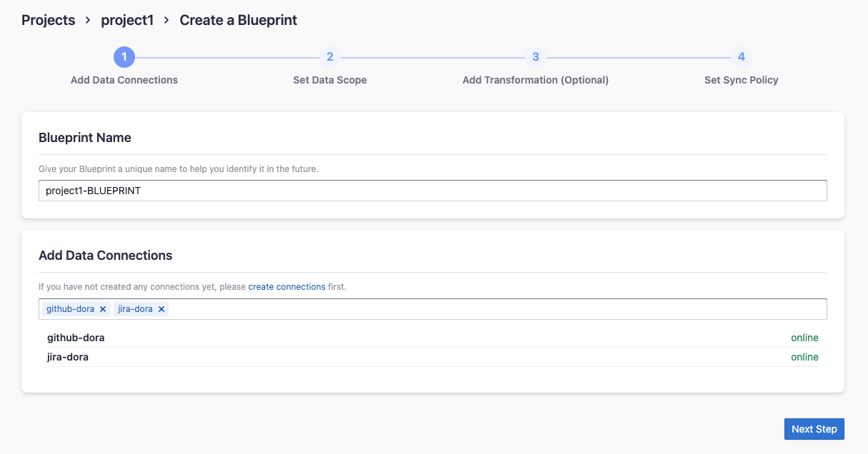This screenshot has height=454, width=868.
Task: Click the chevron after project1 breadcrumb
Action: 166,20
